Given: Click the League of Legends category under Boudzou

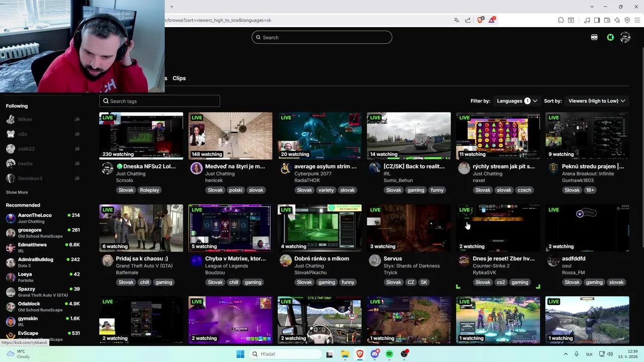Looking at the screenshot, I should [x=226, y=265].
